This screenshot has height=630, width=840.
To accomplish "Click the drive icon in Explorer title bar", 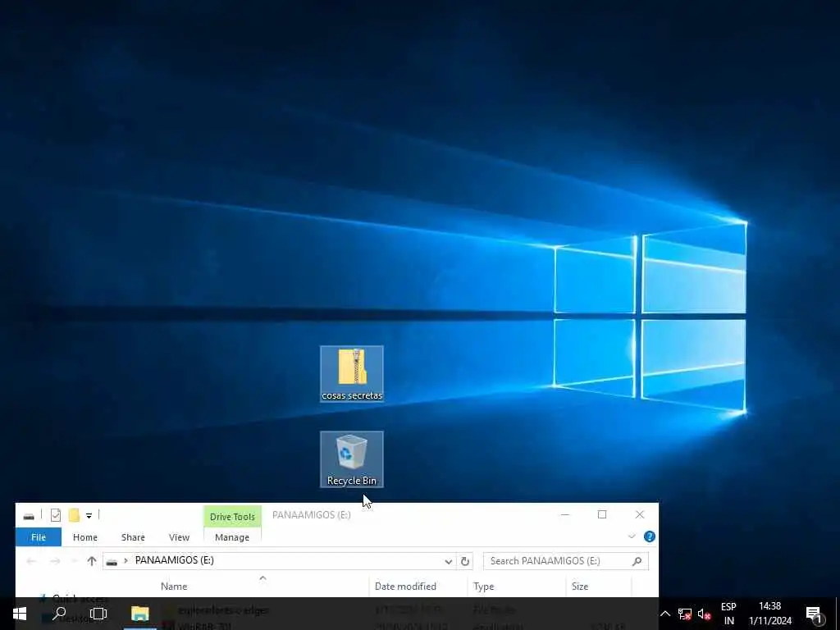I will [x=29, y=515].
